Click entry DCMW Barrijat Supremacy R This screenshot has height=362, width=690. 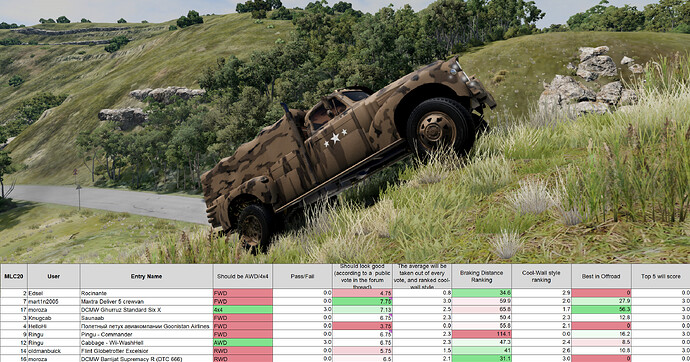(x=146, y=359)
